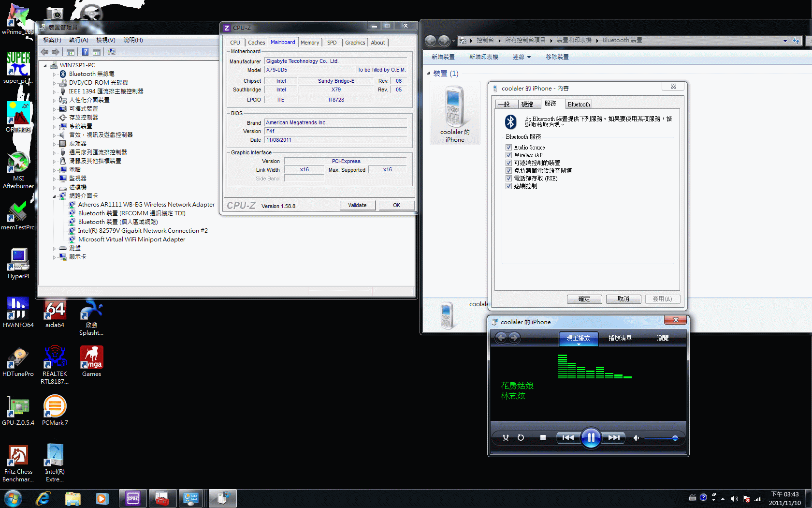Uncheck the Audio Source service
Viewport: 812px width, 508px height.
pyautogui.click(x=508, y=147)
